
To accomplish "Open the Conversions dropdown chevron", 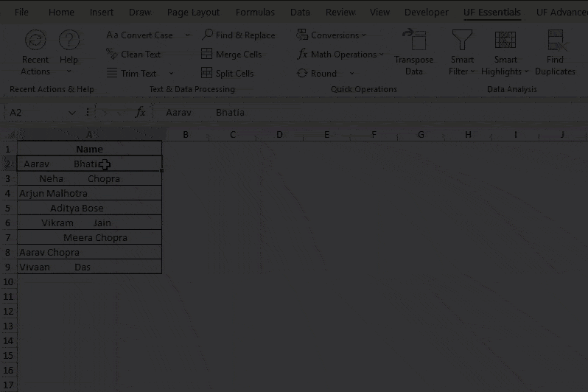I will tap(364, 35).
